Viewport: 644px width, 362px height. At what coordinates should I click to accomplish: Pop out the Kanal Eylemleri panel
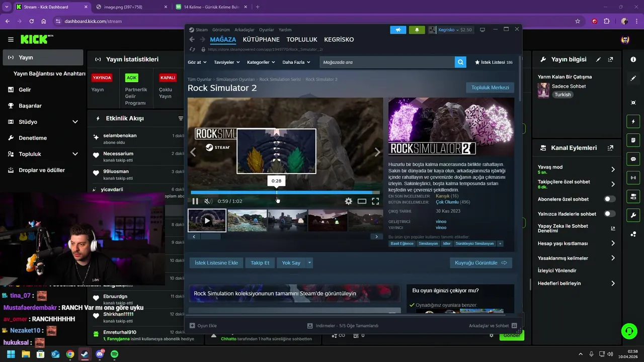pos(610,148)
